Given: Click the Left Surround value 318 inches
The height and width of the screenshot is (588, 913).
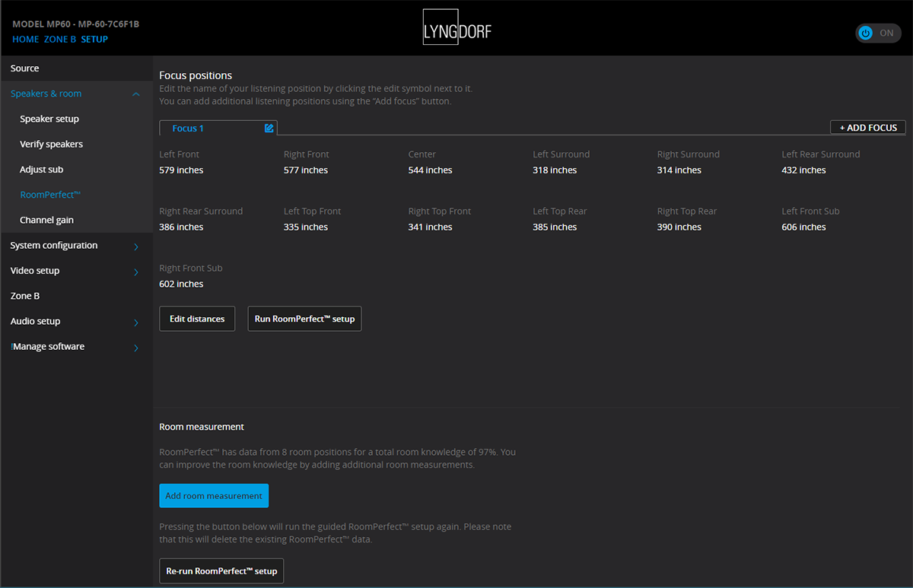Looking at the screenshot, I should click(555, 170).
